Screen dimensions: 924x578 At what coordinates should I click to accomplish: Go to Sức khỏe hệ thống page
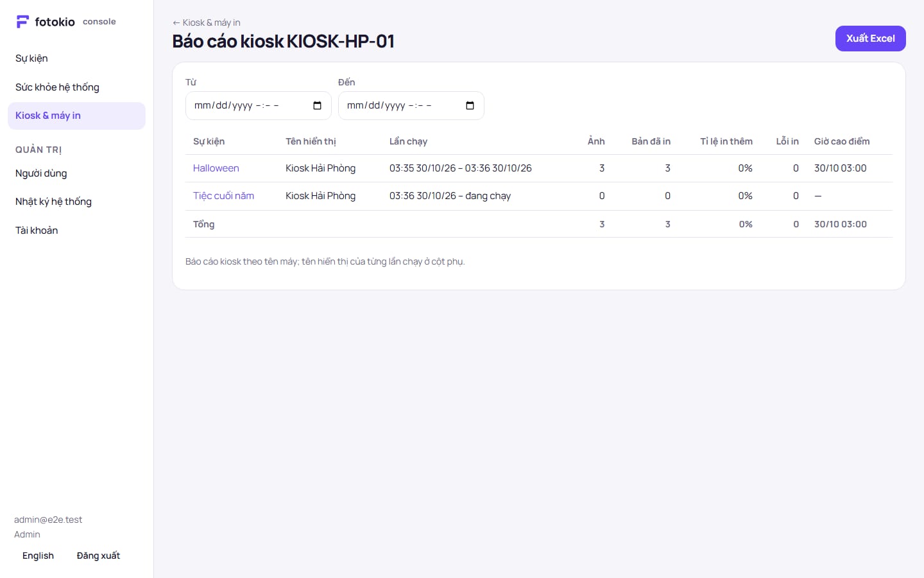coord(76,87)
